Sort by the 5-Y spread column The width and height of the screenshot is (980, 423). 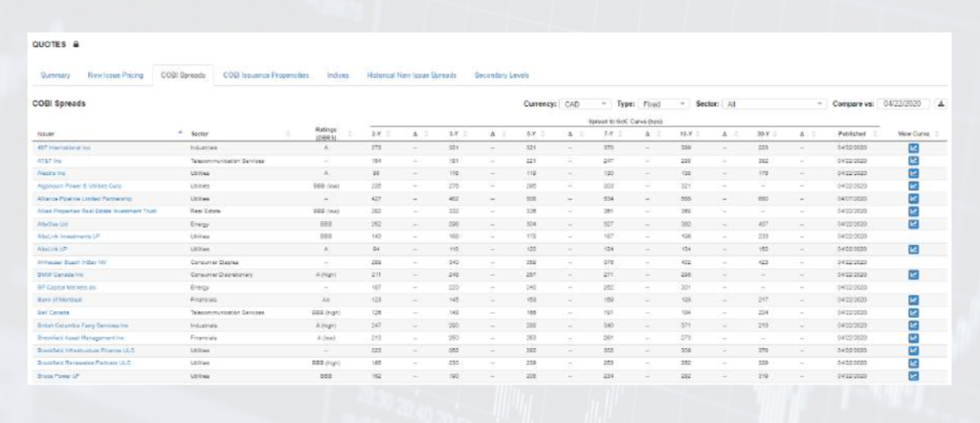(x=534, y=134)
